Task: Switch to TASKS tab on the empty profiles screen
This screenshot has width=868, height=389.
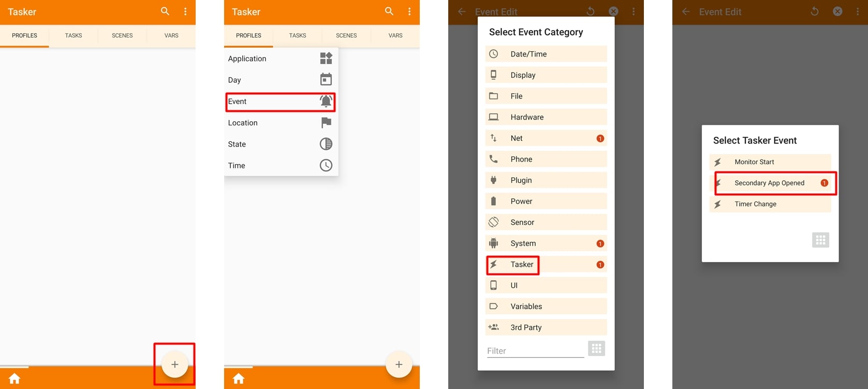Action: (73, 36)
